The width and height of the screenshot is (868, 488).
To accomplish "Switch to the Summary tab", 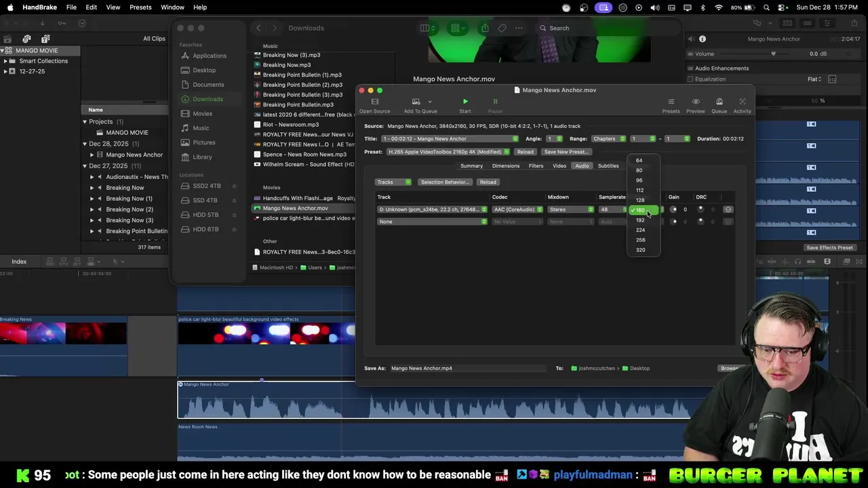I will pyautogui.click(x=472, y=166).
